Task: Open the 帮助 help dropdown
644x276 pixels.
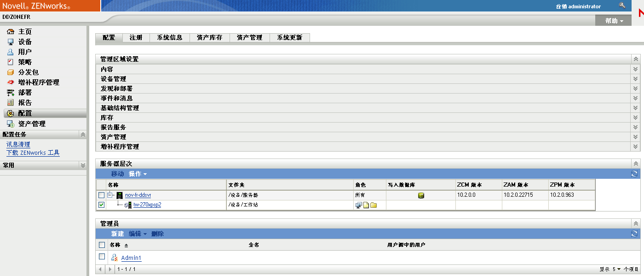Action: (615, 21)
